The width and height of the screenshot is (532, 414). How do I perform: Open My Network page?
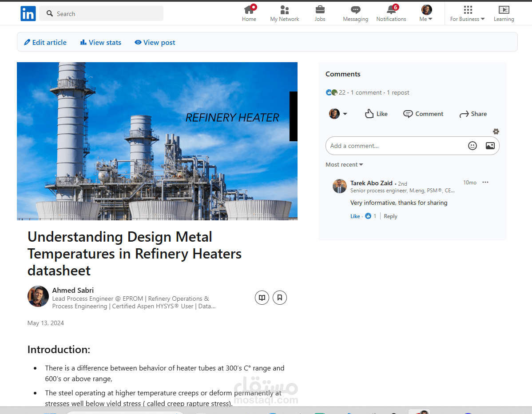click(x=284, y=14)
